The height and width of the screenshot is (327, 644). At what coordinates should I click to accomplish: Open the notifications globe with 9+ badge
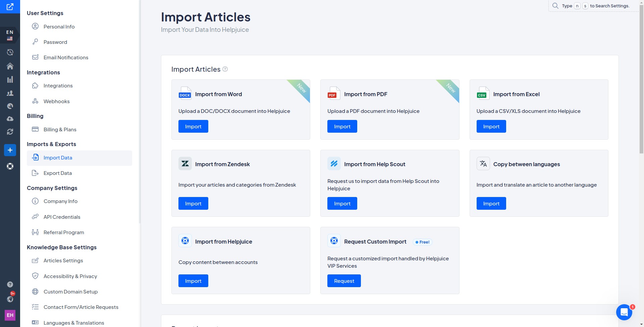point(10,299)
